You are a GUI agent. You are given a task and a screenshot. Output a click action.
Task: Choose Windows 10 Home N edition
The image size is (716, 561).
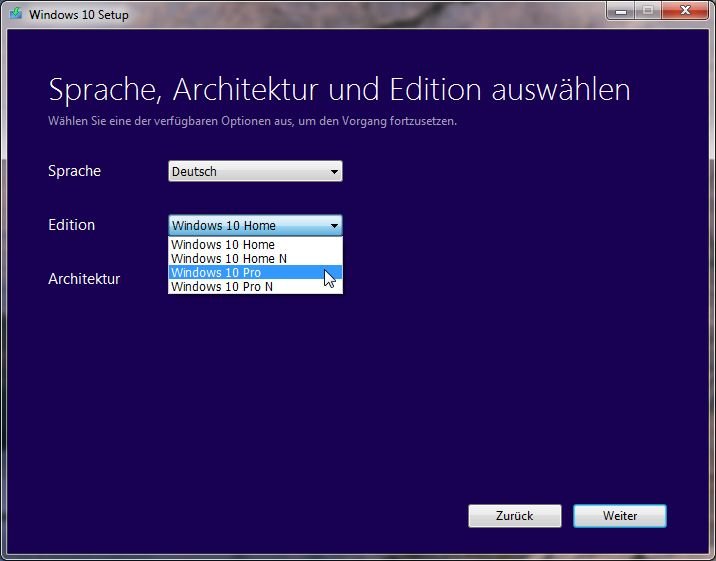tap(255, 259)
